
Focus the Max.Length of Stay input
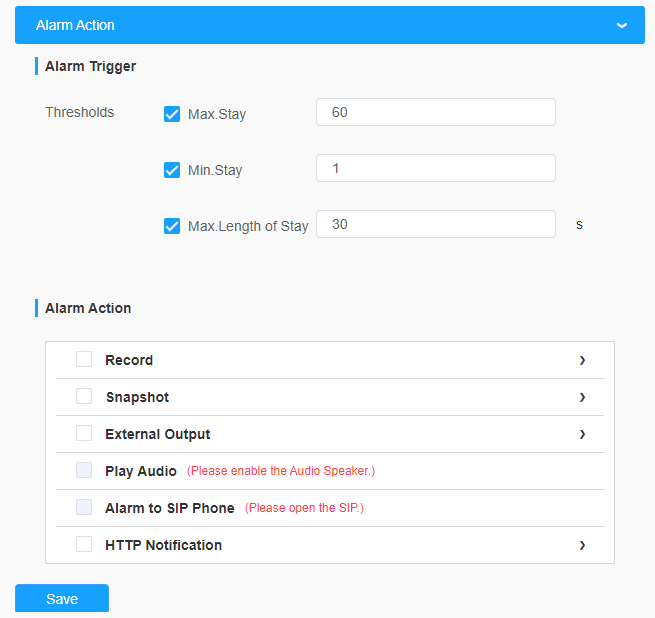[435, 224]
